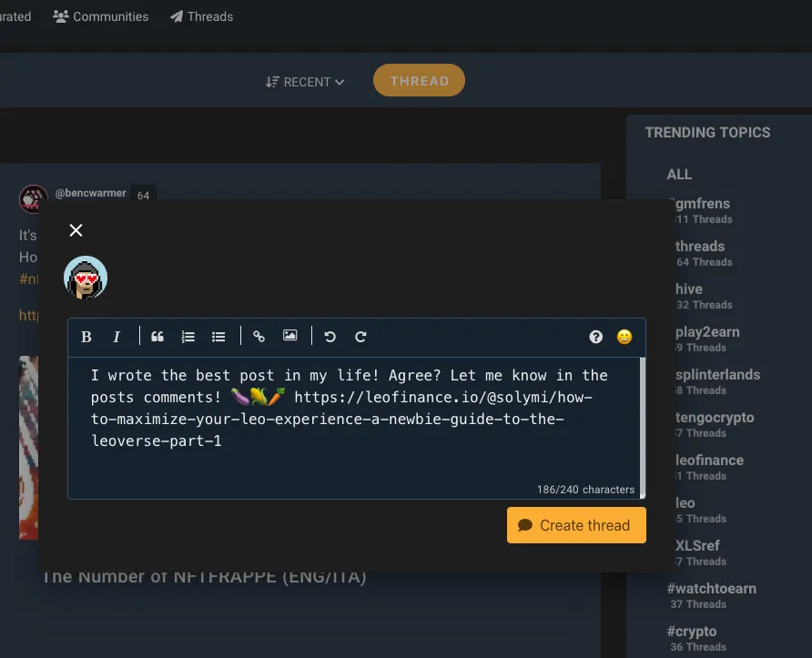Image resolution: width=812 pixels, height=658 pixels.
Task: Open the emoji picker smiley
Action: (624, 337)
